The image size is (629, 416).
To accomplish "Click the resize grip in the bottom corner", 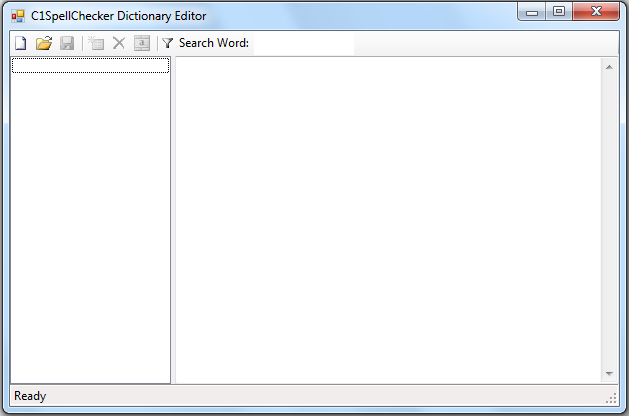I will click(612, 398).
